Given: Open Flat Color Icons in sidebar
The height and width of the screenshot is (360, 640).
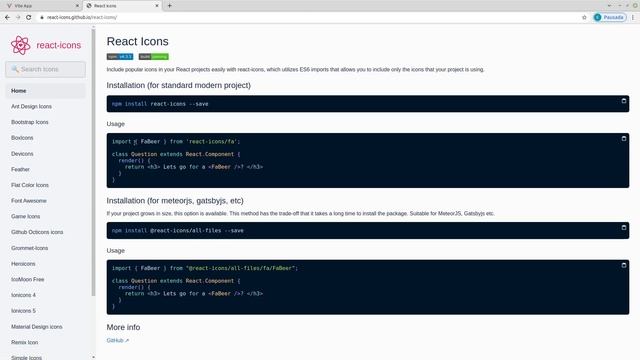Looking at the screenshot, I should (30, 185).
